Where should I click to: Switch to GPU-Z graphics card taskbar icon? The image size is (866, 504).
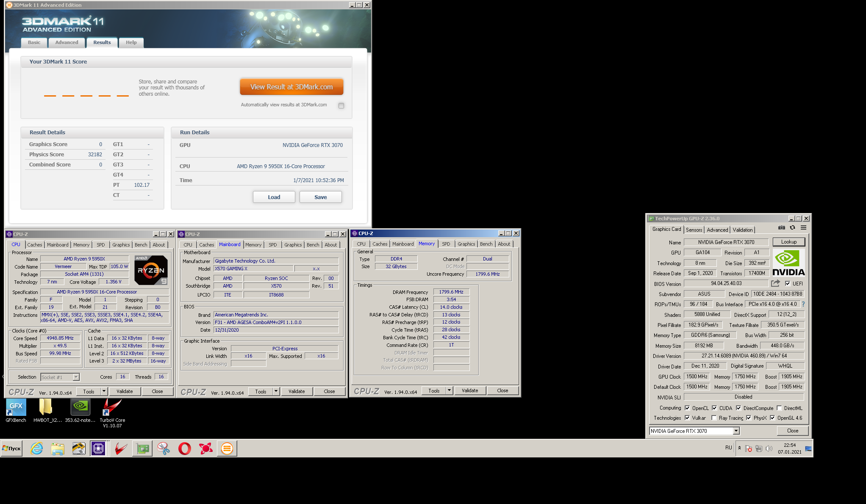(x=143, y=449)
